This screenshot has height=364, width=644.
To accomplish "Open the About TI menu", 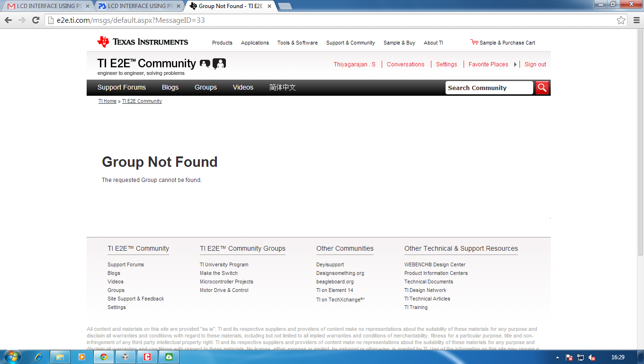I will coord(433,43).
